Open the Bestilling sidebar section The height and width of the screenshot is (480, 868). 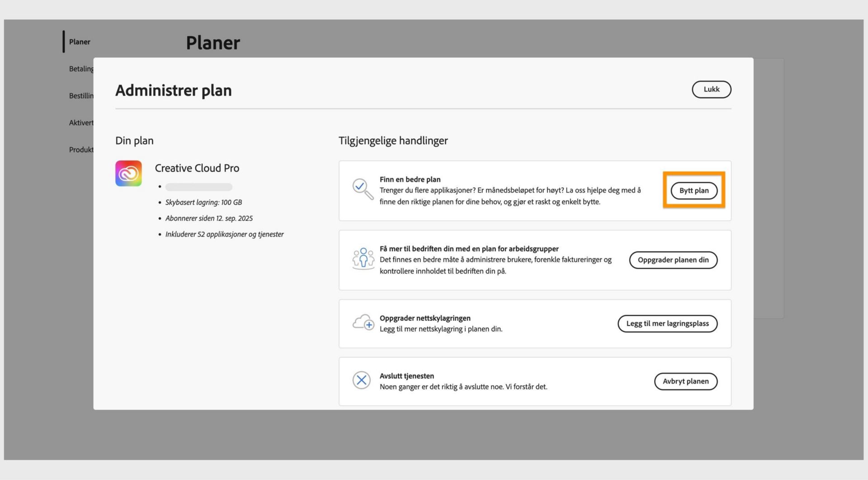[81, 96]
